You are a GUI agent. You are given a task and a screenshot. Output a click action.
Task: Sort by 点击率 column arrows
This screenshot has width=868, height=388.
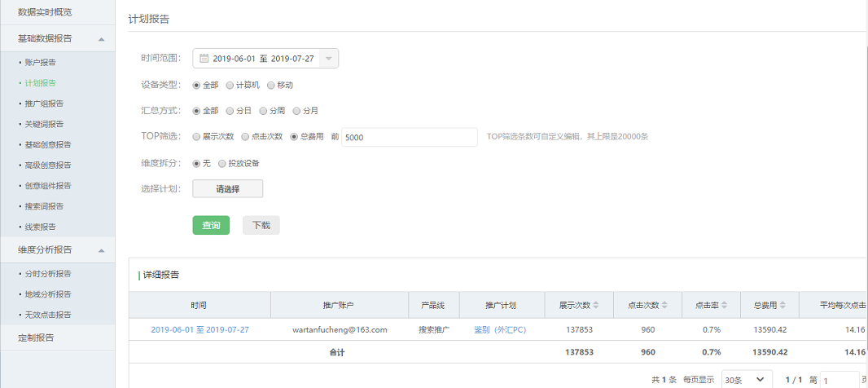click(x=724, y=306)
